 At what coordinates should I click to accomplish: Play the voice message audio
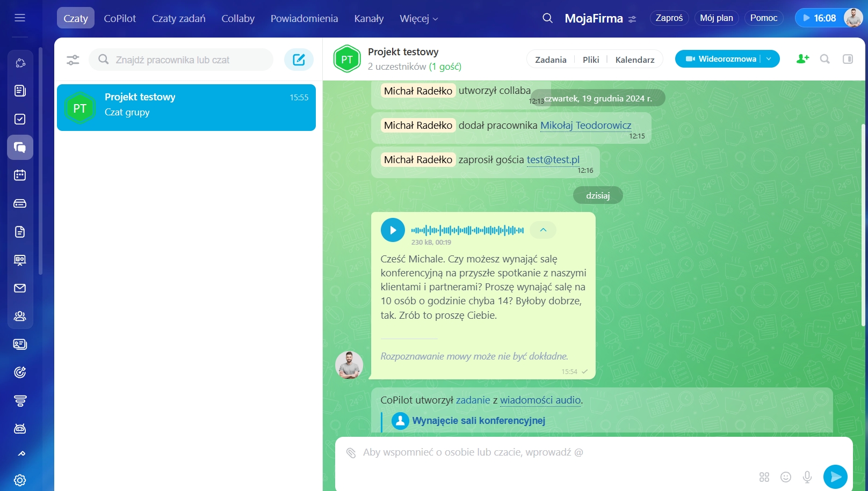(x=393, y=230)
